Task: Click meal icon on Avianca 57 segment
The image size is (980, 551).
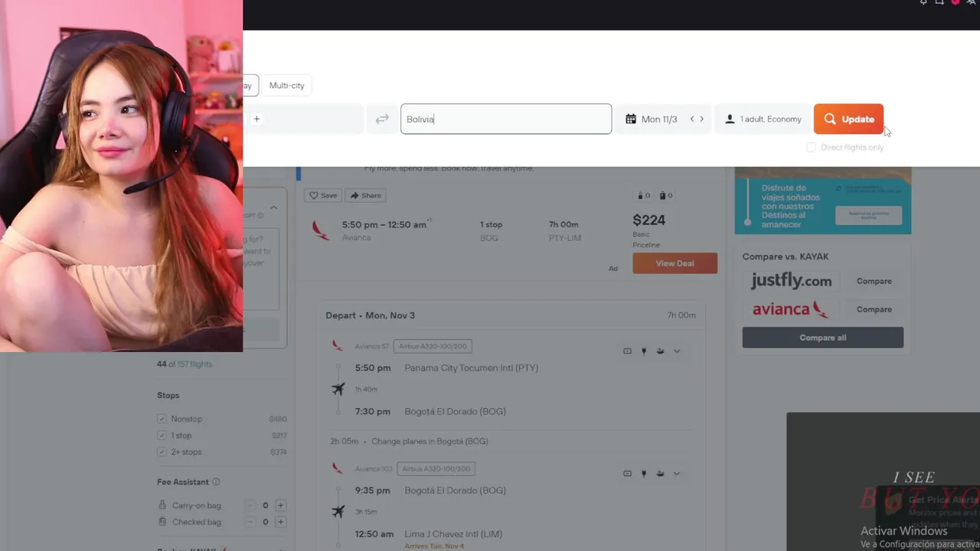Action: point(660,351)
